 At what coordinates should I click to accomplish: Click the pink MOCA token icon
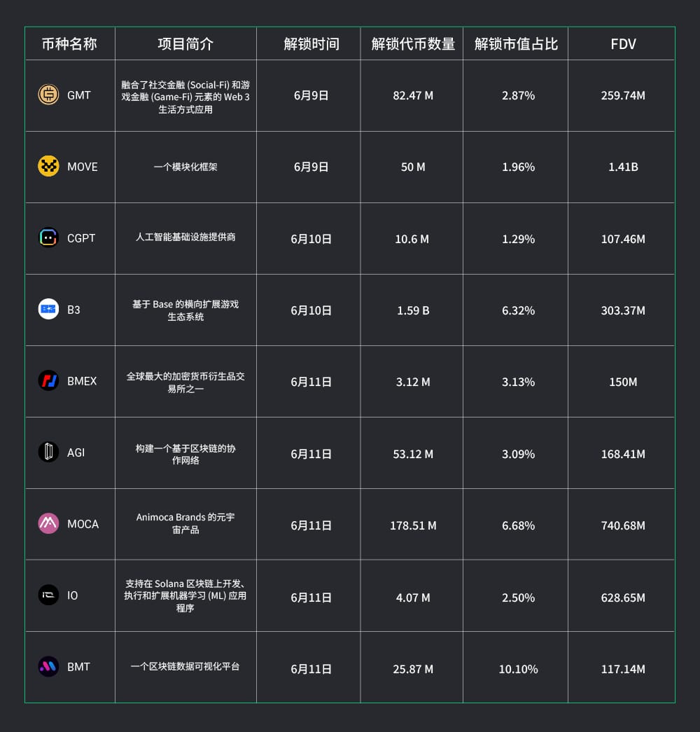[x=48, y=524]
